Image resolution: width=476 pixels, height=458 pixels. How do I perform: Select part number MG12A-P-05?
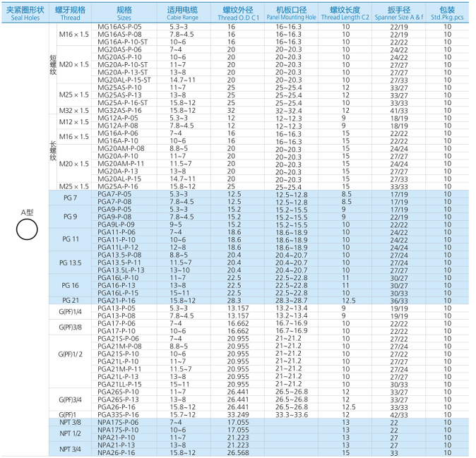point(118,118)
